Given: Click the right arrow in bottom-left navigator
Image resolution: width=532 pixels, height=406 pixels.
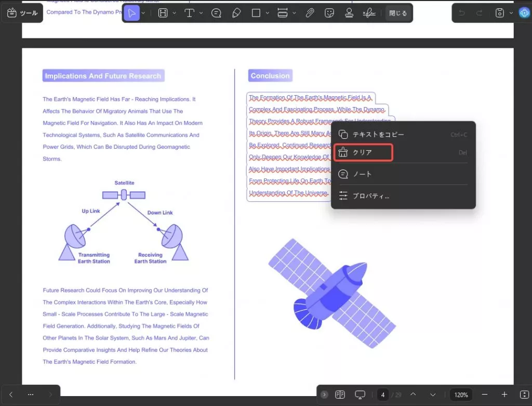Looking at the screenshot, I should [50, 395].
